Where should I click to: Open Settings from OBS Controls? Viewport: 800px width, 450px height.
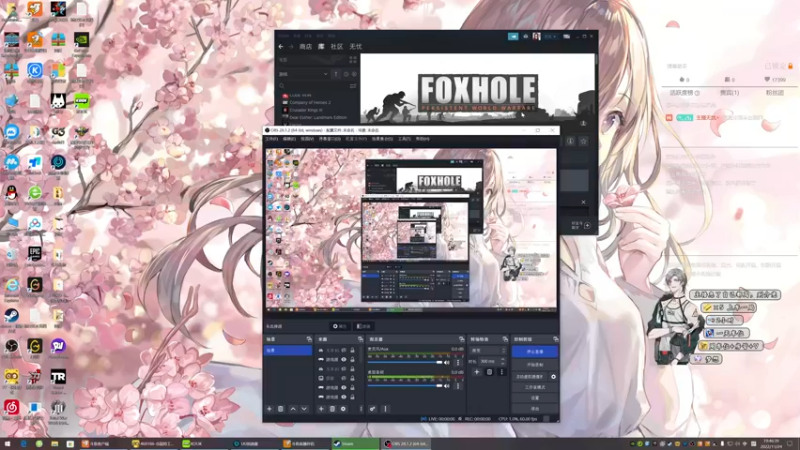point(535,398)
